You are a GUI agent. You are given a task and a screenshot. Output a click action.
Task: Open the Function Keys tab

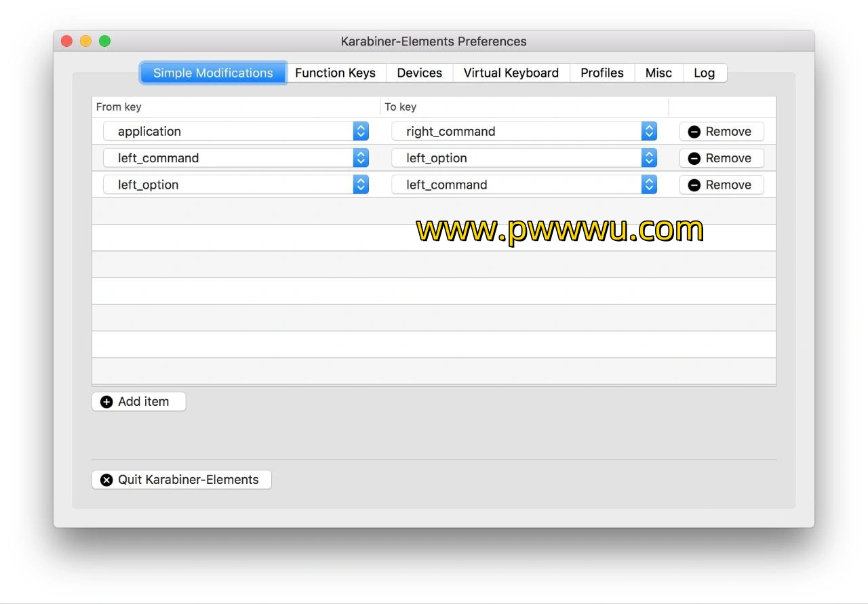click(336, 73)
